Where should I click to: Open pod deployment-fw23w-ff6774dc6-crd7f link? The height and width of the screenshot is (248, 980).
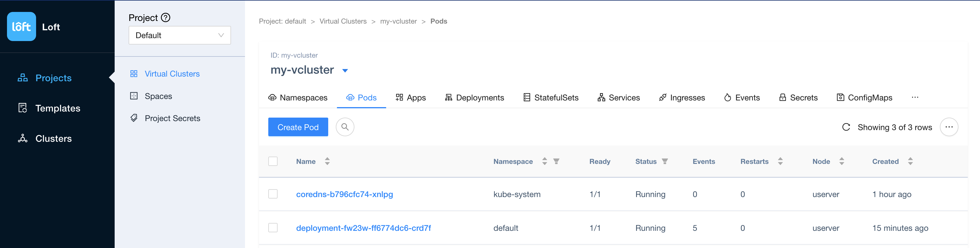click(363, 228)
